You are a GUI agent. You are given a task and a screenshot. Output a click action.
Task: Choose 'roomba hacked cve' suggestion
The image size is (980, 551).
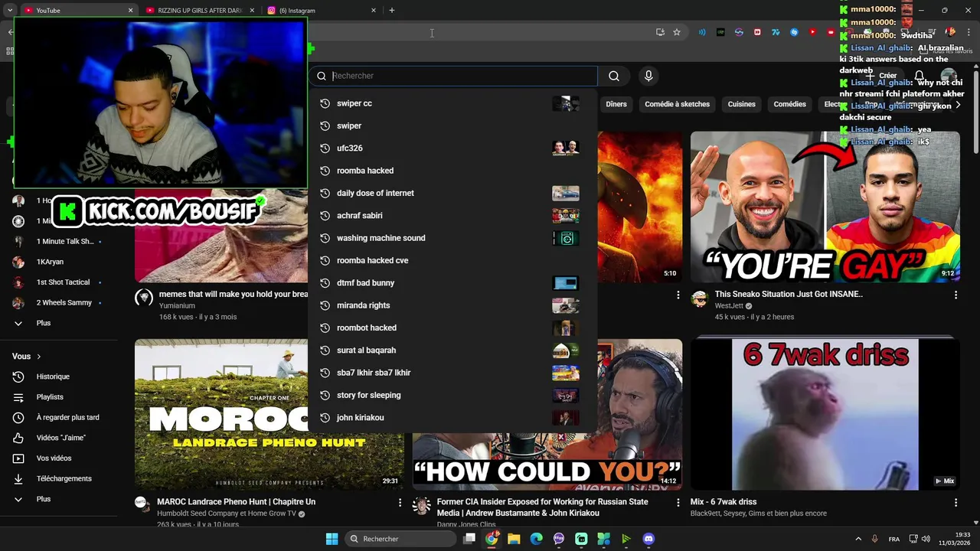point(453,260)
